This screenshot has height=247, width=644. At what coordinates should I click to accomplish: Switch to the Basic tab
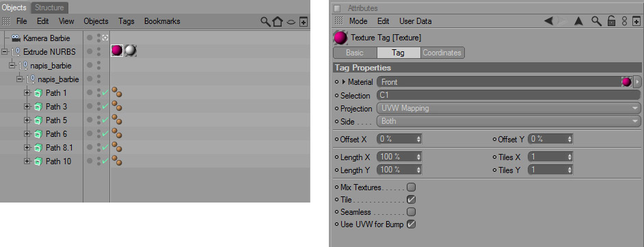pyautogui.click(x=355, y=53)
